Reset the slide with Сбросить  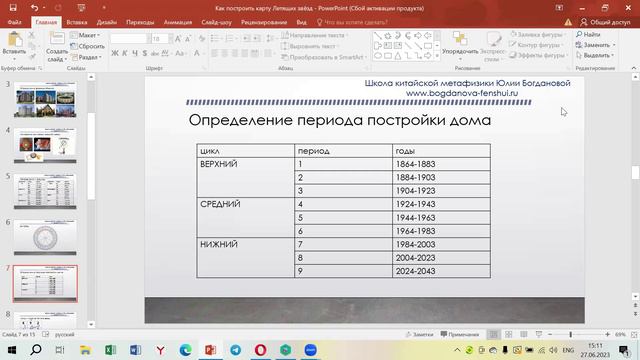87,47
